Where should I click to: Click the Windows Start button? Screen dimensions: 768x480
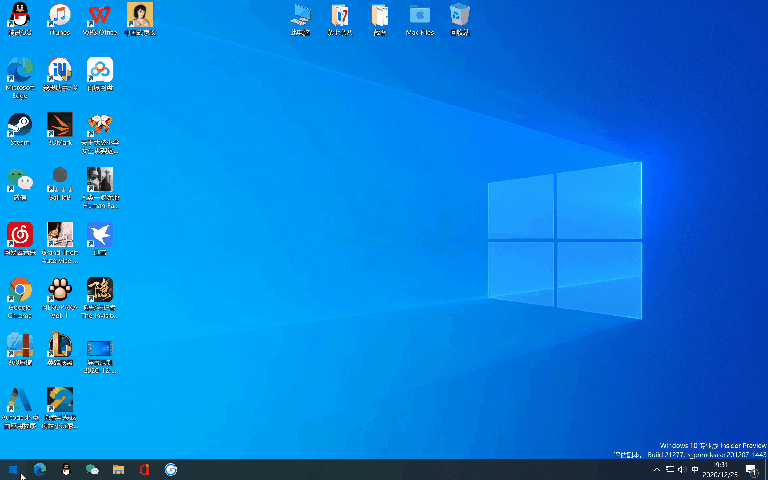pos(14,469)
